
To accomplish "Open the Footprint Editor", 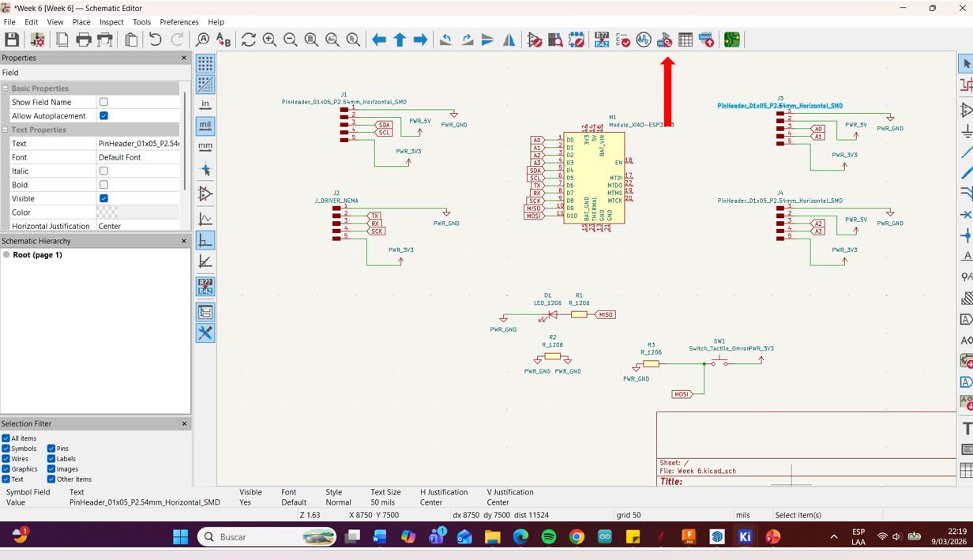I will pyautogui.click(x=577, y=39).
